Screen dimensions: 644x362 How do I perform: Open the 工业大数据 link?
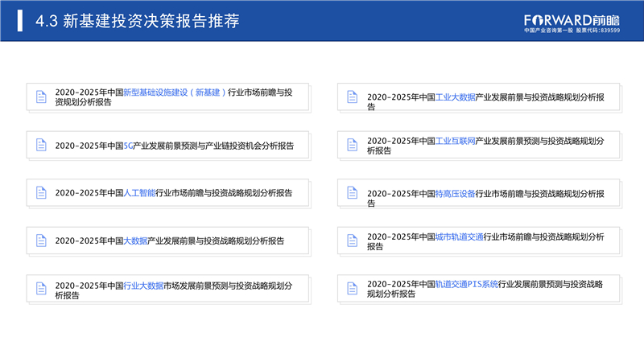coord(456,97)
